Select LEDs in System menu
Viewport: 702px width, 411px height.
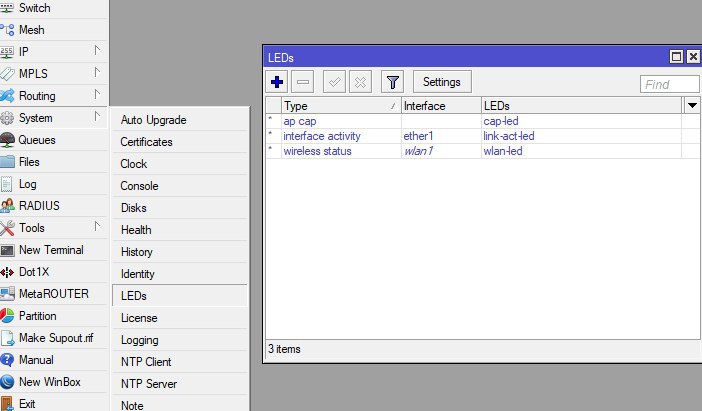click(180, 295)
